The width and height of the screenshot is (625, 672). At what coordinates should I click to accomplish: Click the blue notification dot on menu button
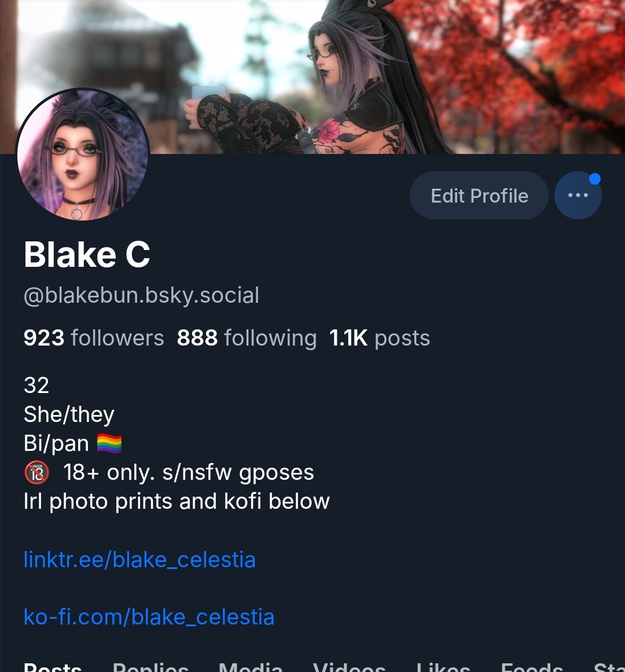[x=594, y=179]
